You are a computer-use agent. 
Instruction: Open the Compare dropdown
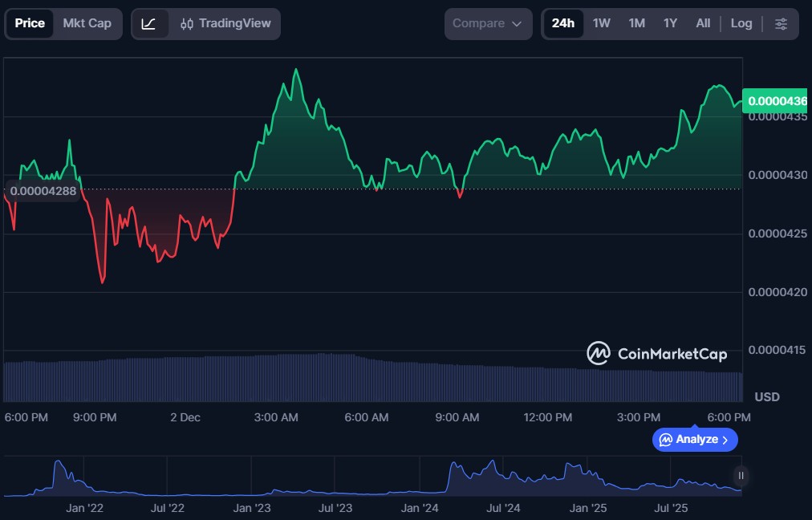488,23
